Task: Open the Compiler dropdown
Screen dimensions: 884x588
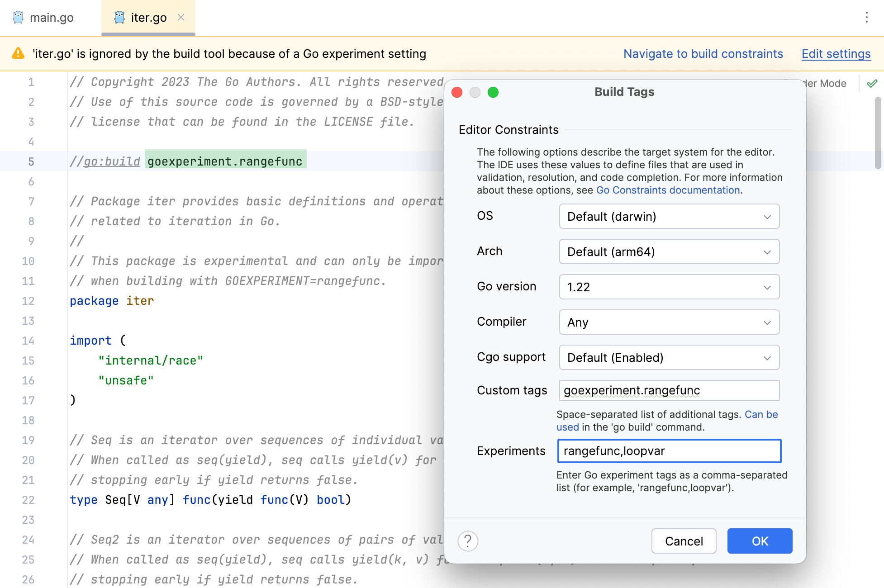Action: (x=669, y=322)
